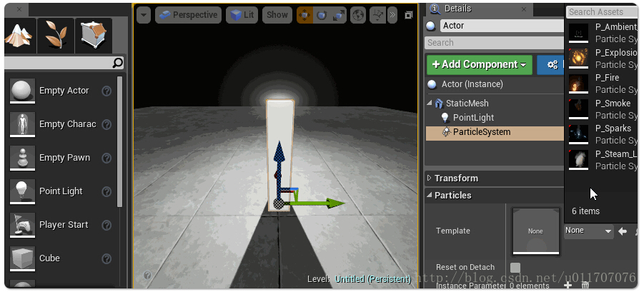Open the Geometry Editing mode tab icon
This screenshot has height=292, width=644.
click(x=94, y=35)
